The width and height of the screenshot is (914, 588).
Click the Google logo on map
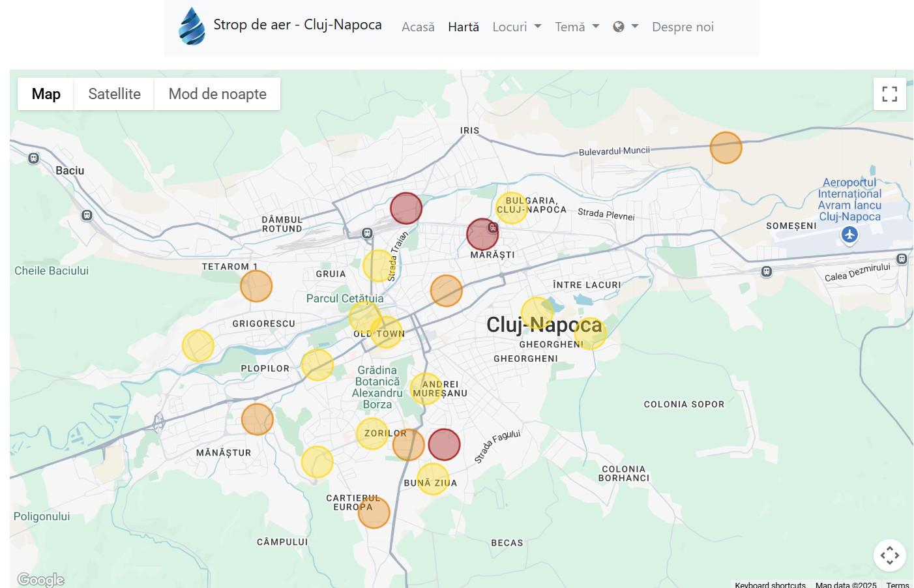point(40,580)
